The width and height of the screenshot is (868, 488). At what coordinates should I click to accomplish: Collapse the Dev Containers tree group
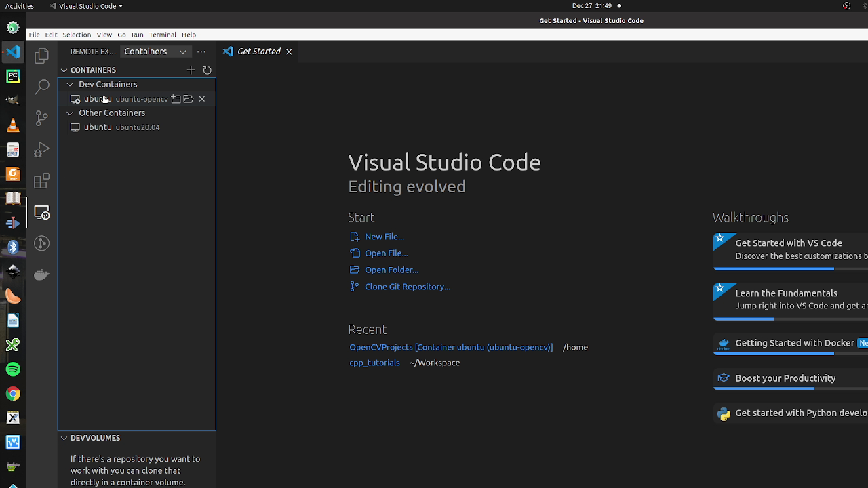coord(70,85)
